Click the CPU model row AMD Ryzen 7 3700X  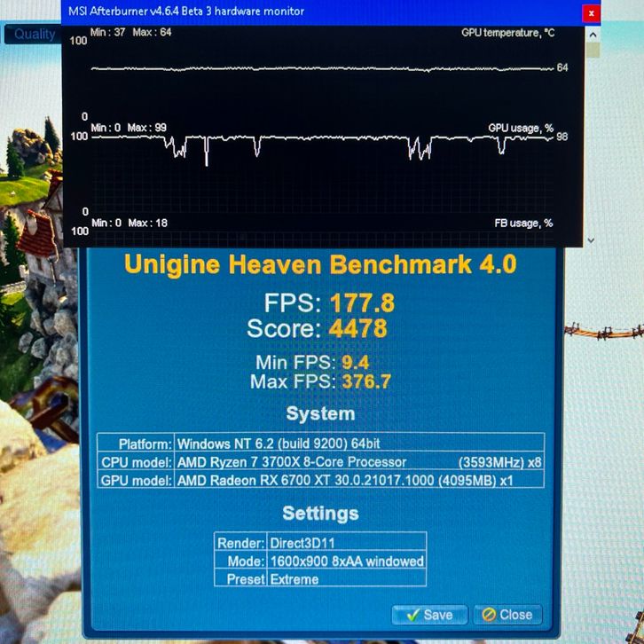coord(291,462)
